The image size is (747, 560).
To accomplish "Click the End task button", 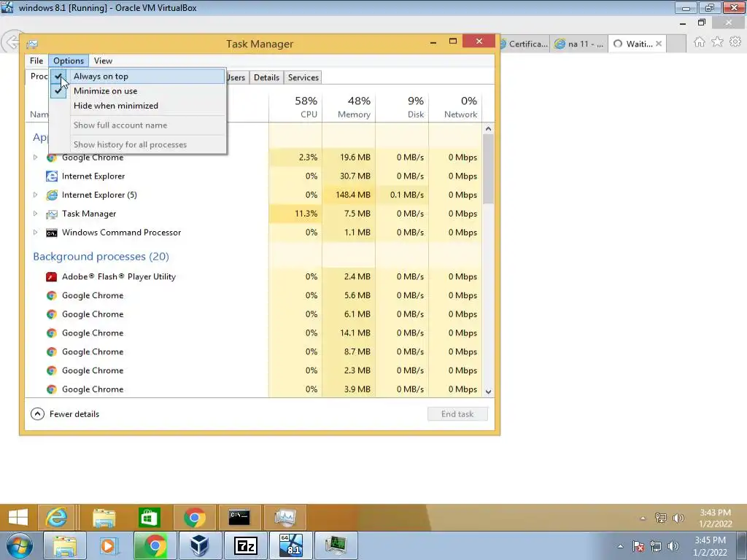I will [457, 414].
